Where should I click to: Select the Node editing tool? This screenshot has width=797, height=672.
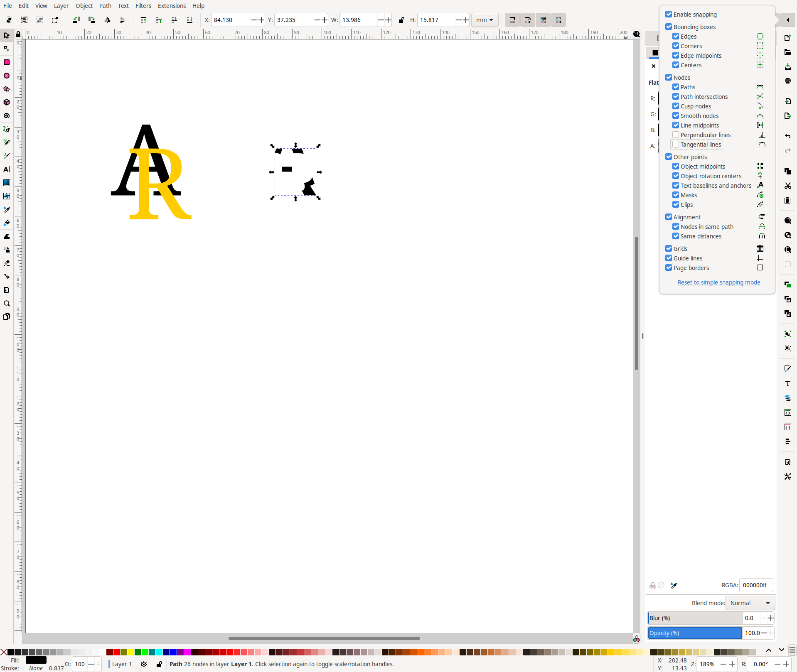click(7, 49)
